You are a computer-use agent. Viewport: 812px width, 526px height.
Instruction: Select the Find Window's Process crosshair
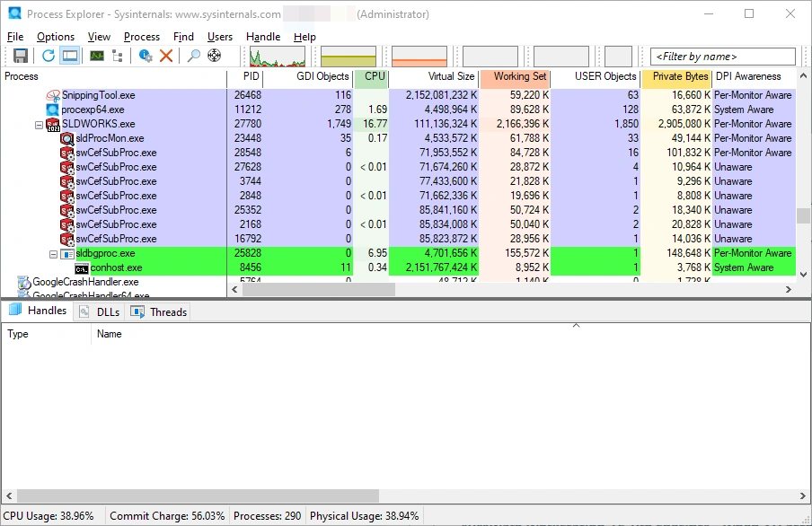(215, 56)
